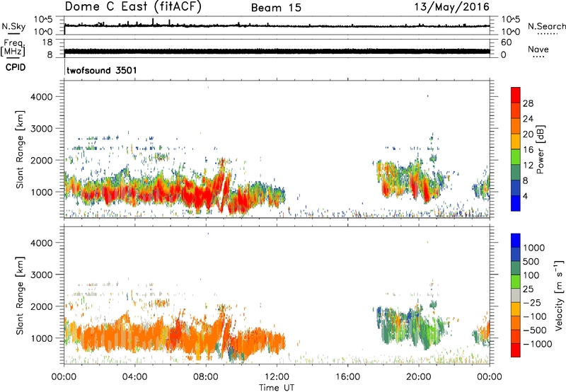Pick the Power colorbar segment between 12 and 16
The image size is (566, 392).
(x=516, y=157)
